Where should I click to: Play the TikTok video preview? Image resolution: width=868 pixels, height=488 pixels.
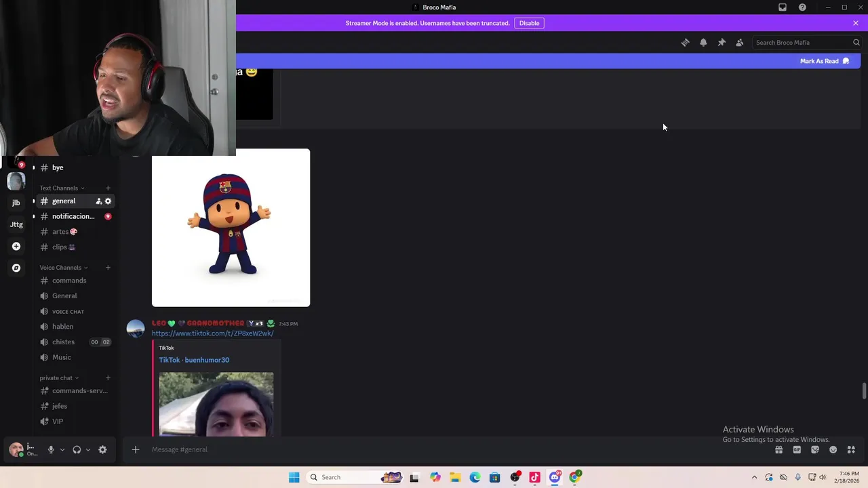(x=216, y=404)
